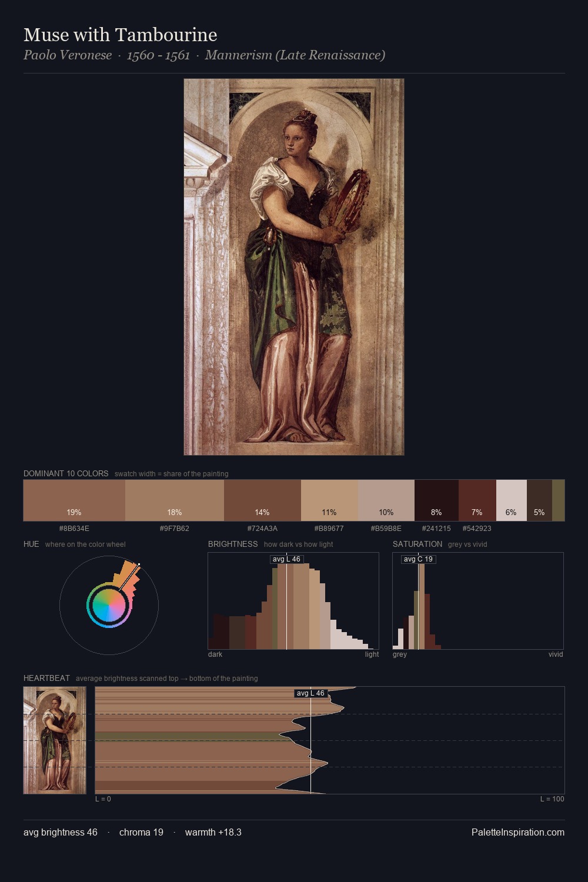Click the 'dark' axis label
The width and height of the screenshot is (588, 882).
point(215,654)
